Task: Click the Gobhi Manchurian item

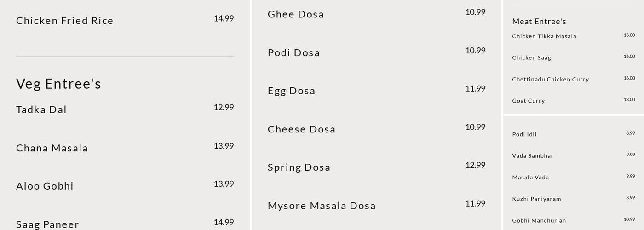Action: 539,220
